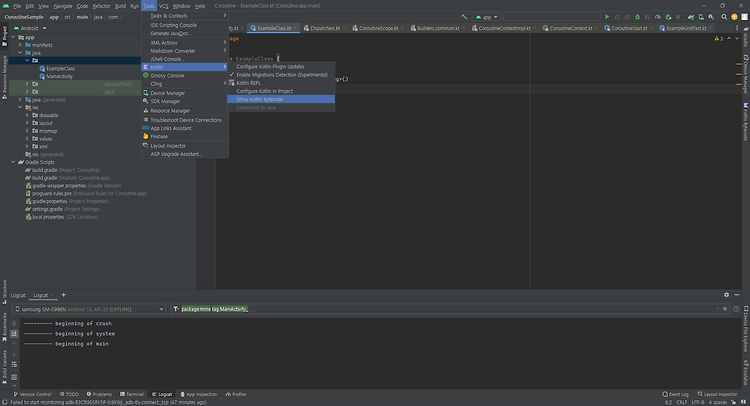Open Device Manager from the top toolbar
750x406 pixels.
pyautogui.click(x=701, y=17)
